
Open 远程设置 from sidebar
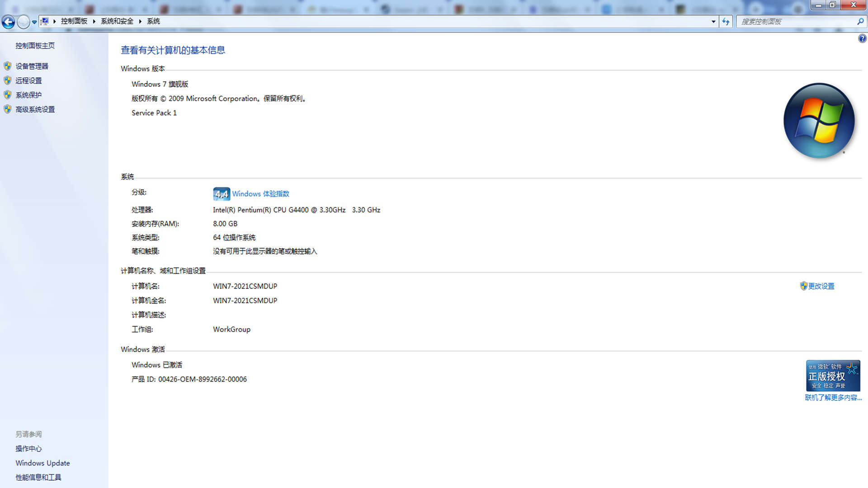click(28, 80)
